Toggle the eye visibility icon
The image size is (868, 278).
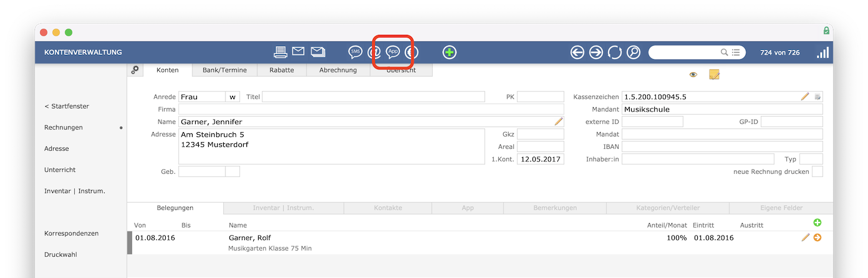pyautogui.click(x=693, y=75)
